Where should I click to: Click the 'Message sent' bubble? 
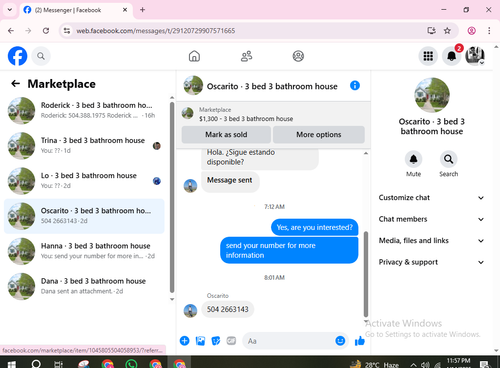click(x=230, y=181)
